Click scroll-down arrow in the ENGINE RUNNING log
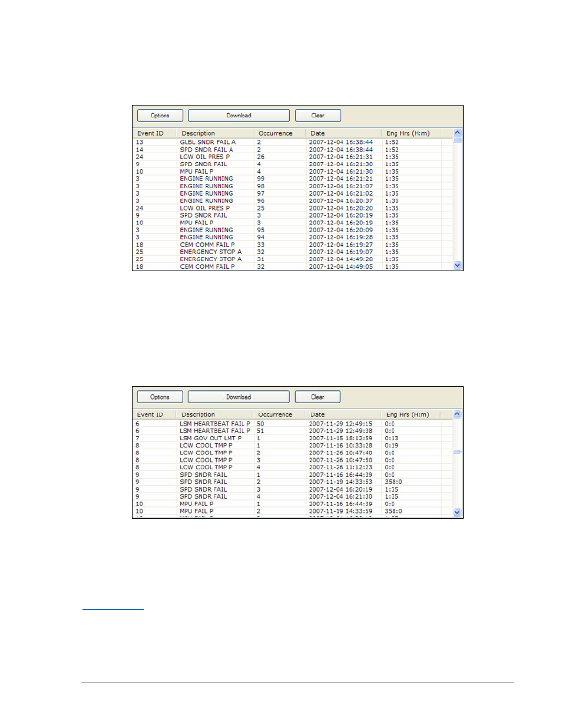This screenshot has height=728, width=562. coord(457,266)
